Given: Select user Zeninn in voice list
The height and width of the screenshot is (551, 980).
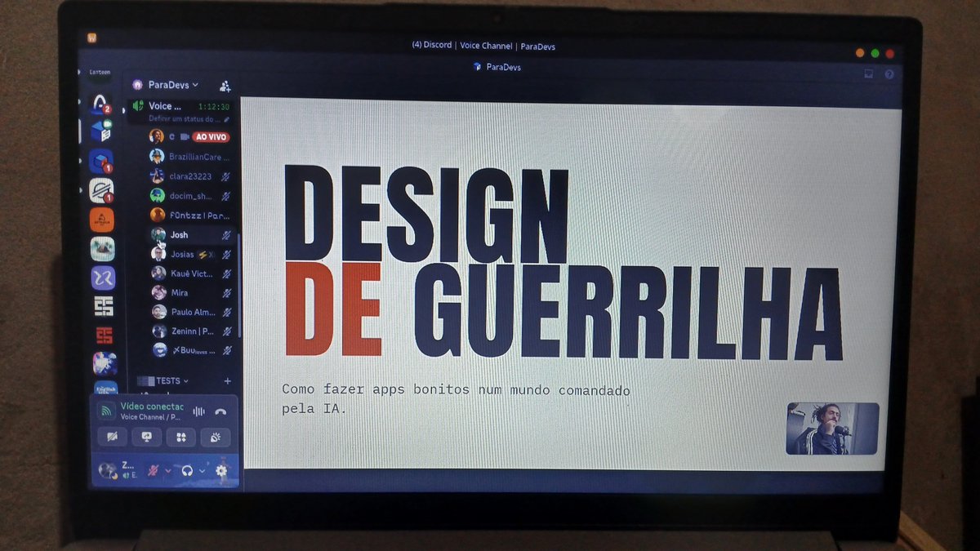Looking at the screenshot, I should coord(193,331).
